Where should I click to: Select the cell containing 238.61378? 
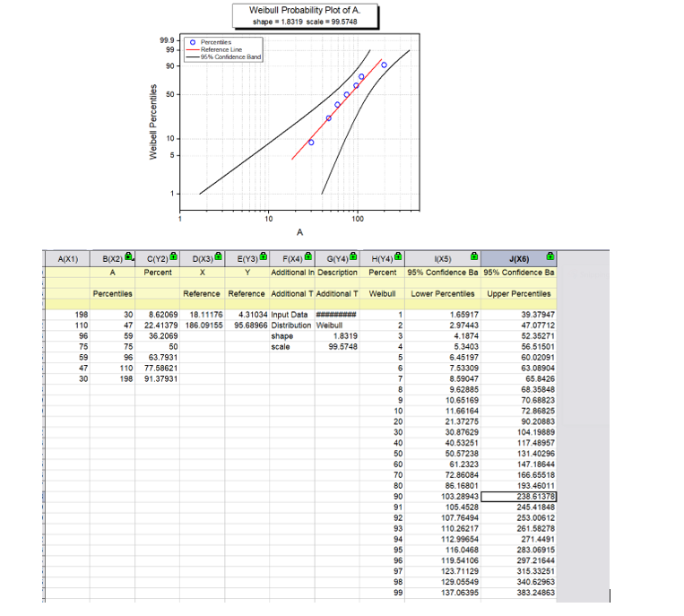(x=519, y=497)
